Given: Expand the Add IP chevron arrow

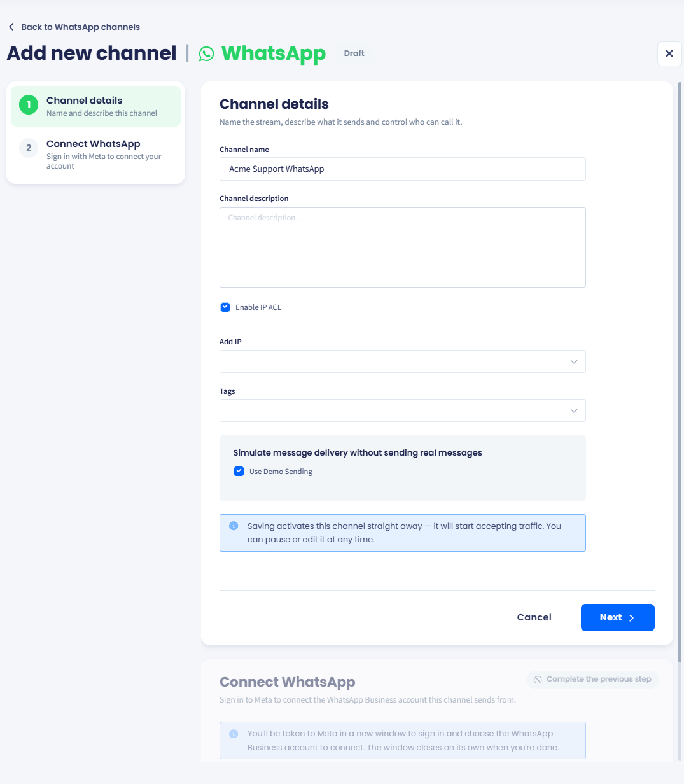Looking at the screenshot, I should click(574, 361).
